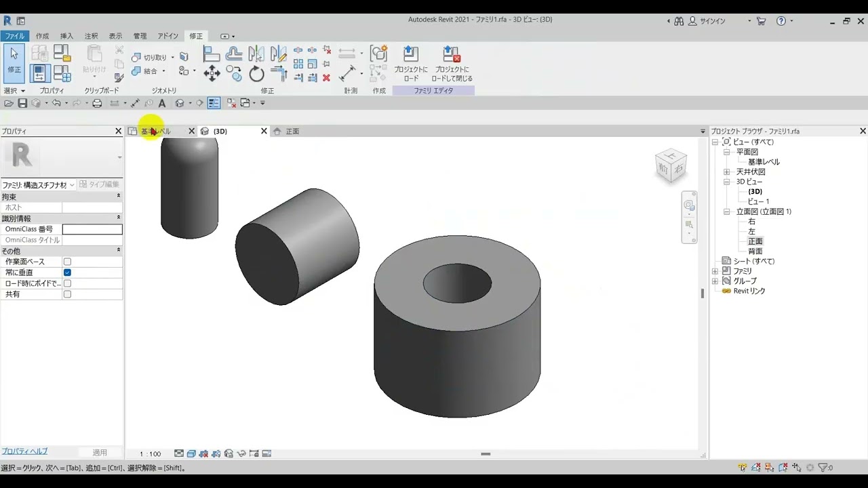
Task: Select the Text 'A' tool in Quick Access
Action: (162, 103)
